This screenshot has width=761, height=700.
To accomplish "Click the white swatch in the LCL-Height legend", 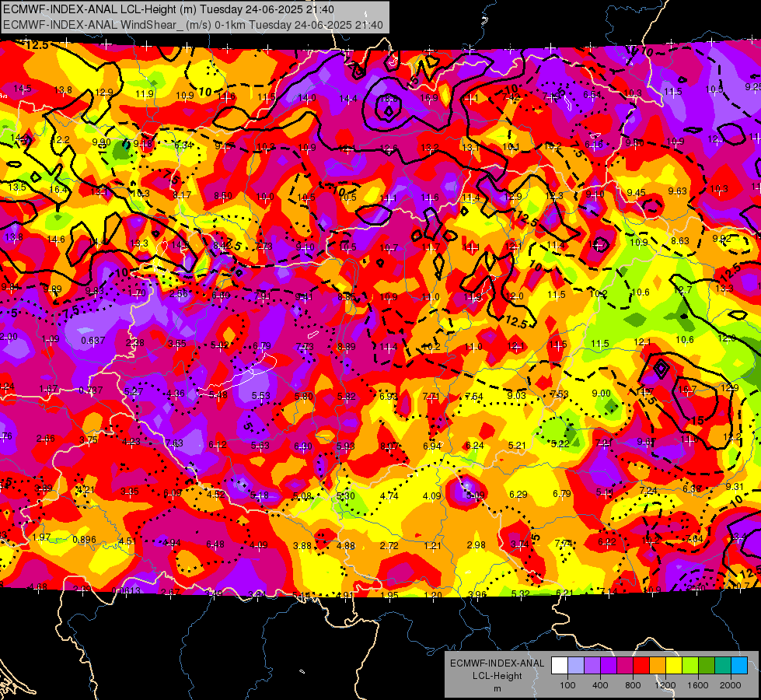I will (x=560, y=666).
